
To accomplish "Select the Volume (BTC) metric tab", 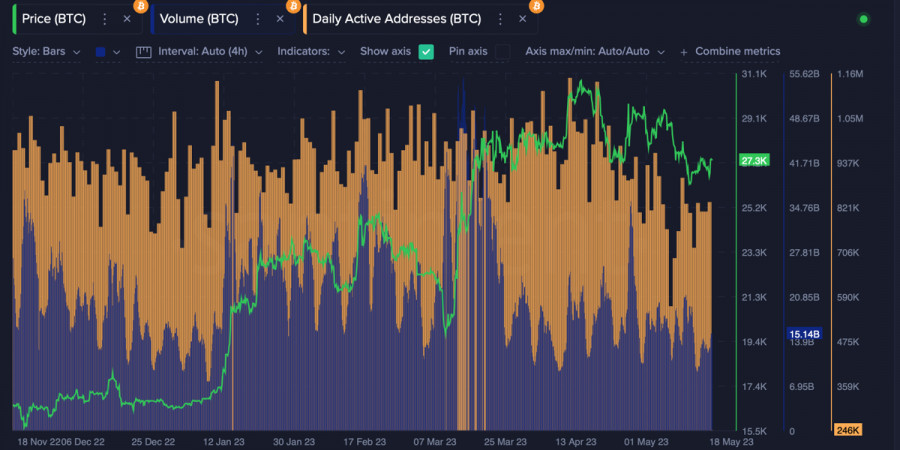I will pyautogui.click(x=198, y=19).
